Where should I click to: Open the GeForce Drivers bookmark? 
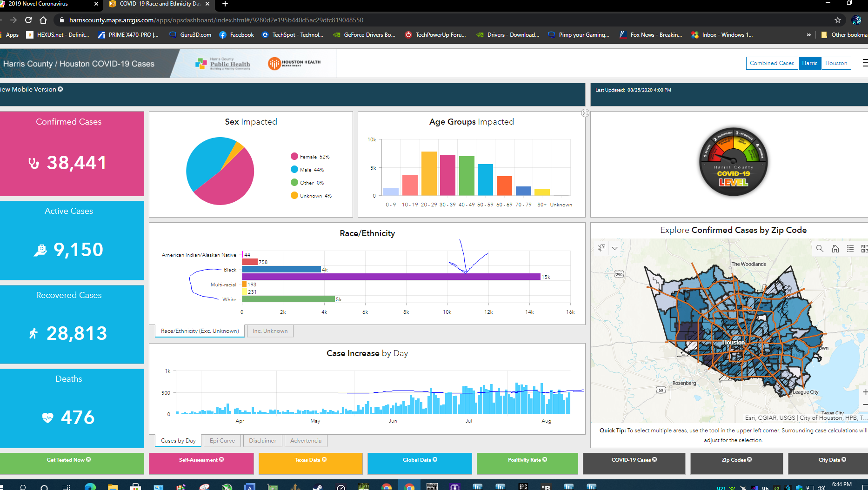coord(364,35)
